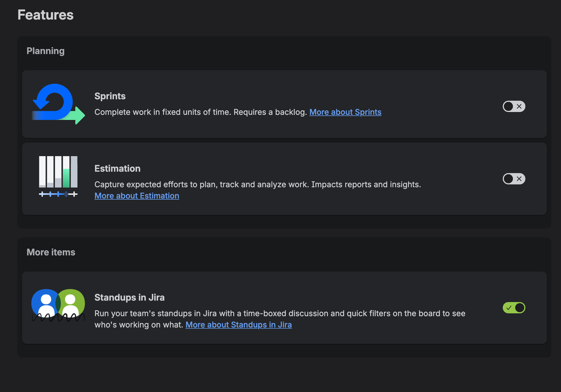Click the Estimation feature title

pos(117,168)
